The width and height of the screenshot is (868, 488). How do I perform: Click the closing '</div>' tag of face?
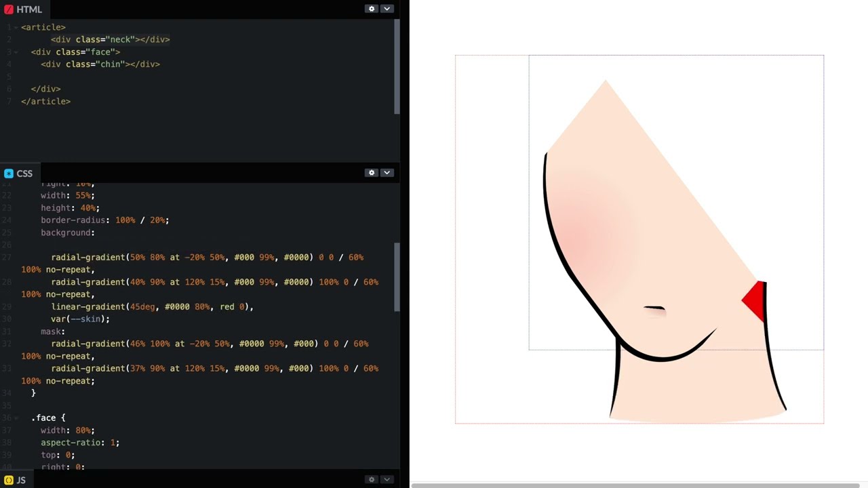click(x=45, y=89)
